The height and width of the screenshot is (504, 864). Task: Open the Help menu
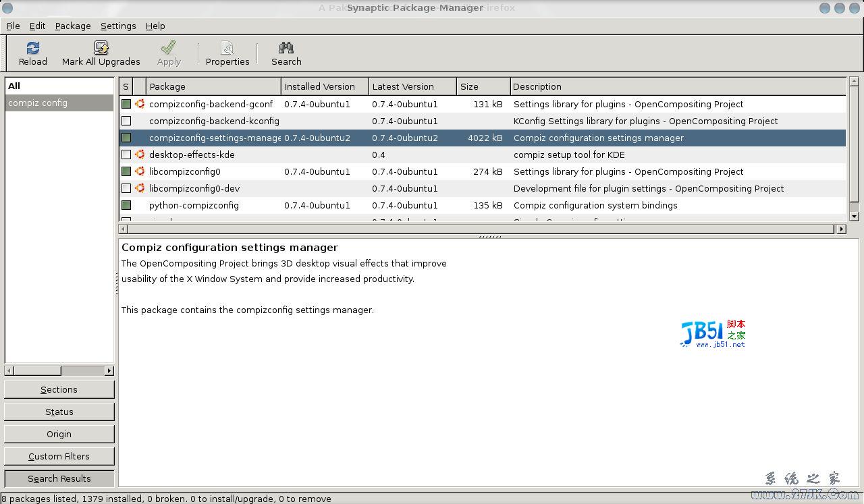[155, 26]
